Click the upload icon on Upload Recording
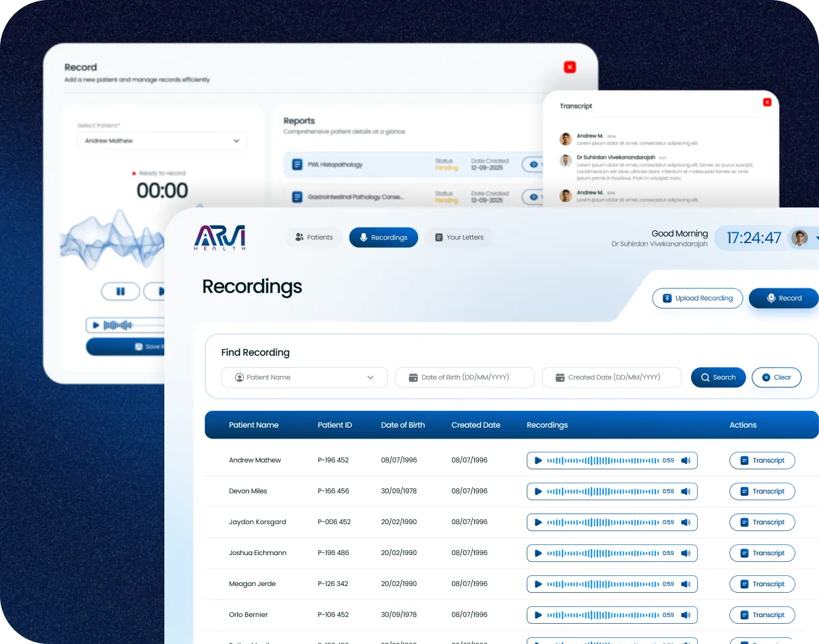The height and width of the screenshot is (644, 819). (x=667, y=298)
